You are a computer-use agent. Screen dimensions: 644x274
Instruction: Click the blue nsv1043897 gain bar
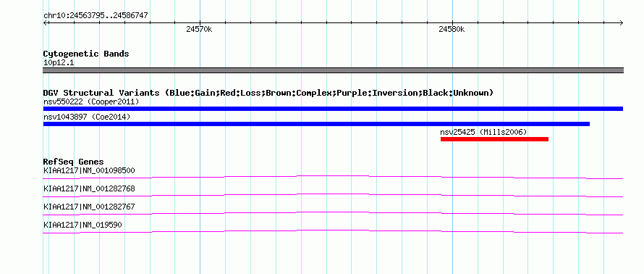(x=316, y=124)
